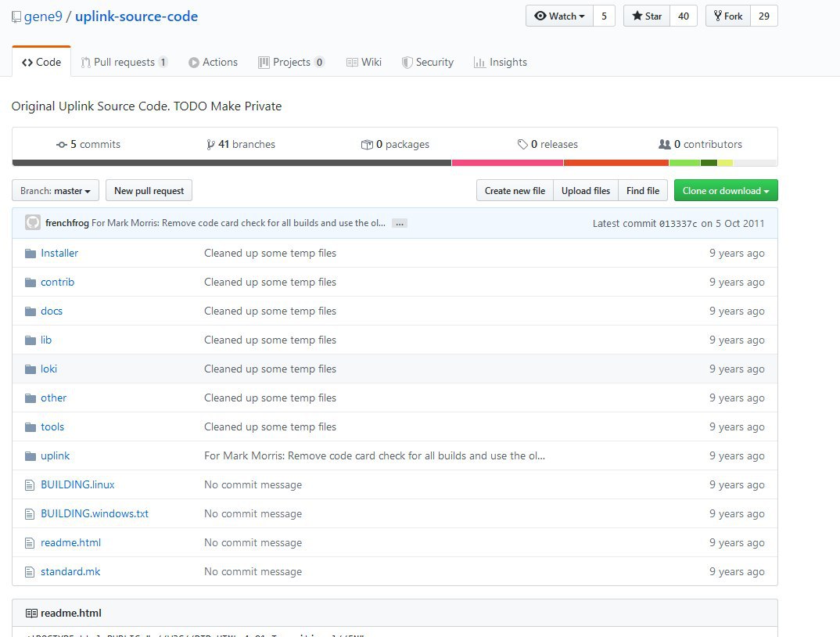Click the BUILDING.windows.txt file icon
The image size is (840, 637).
(30, 514)
